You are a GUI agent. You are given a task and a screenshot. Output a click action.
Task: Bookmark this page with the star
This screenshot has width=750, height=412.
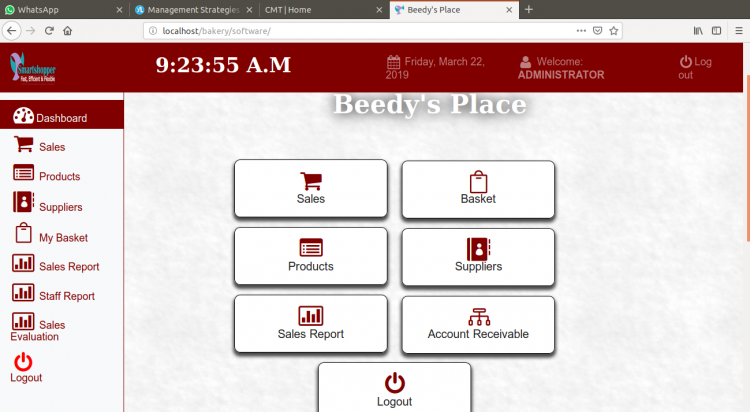click(614, 31)
